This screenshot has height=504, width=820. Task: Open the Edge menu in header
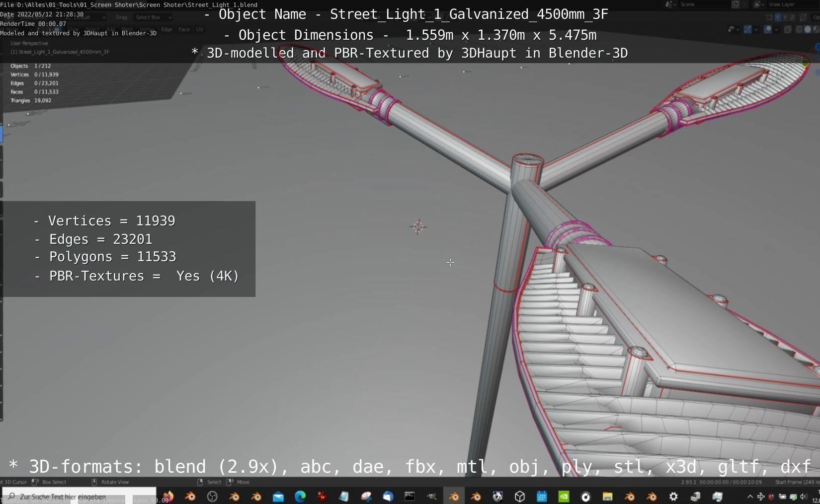[x=166, y=29]
